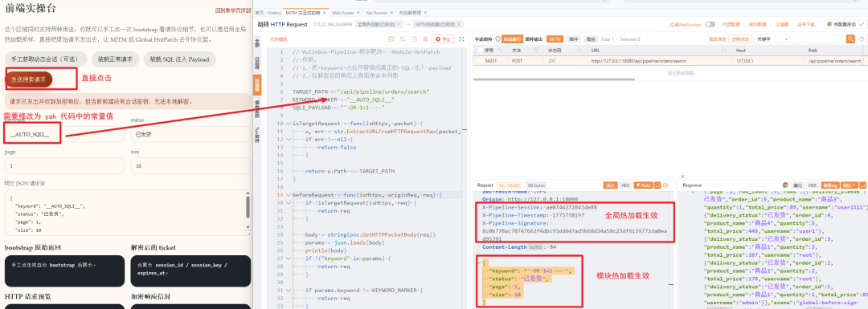This screenshot has width=868, height=309.
Task: Toggle the MITM filter tag
Action: pyautogui.click(x=555, y=39)
